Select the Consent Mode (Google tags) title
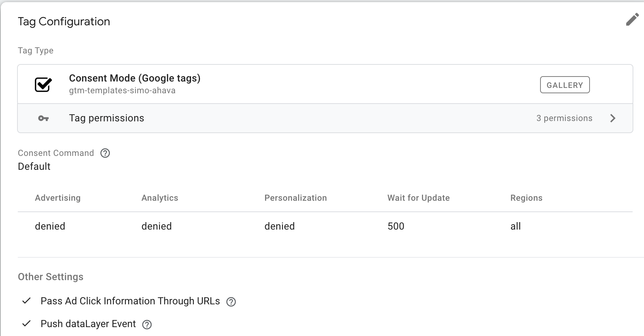This screenshot has width=644, height=336. pyautogui.click(x=134, y=78)
